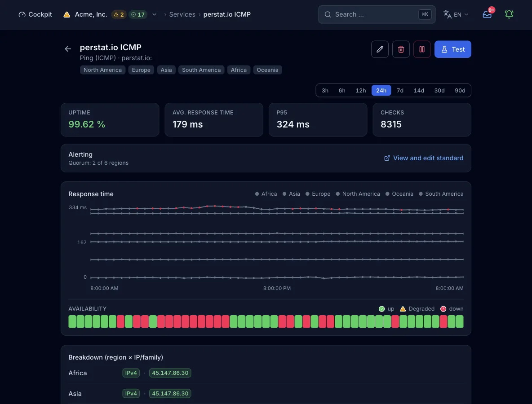
Task: Click the translate language icon
Action: (x=447, y=14)
